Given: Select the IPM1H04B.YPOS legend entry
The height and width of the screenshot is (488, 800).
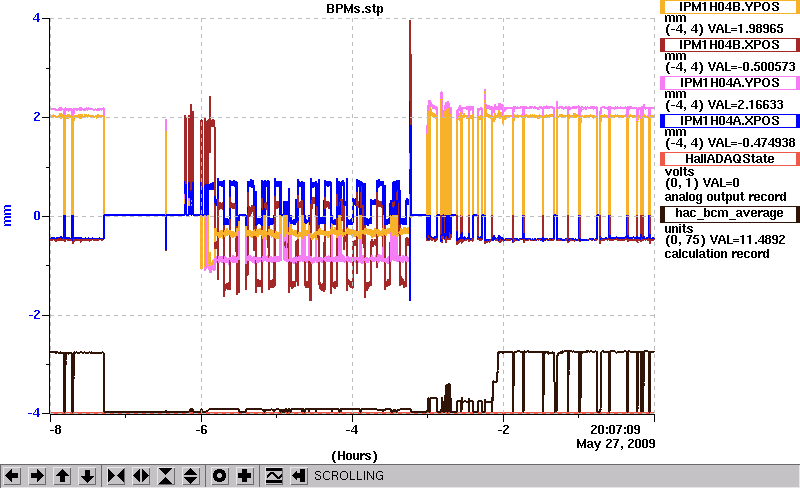Looking at the screenshot, I should pos(730,7).
